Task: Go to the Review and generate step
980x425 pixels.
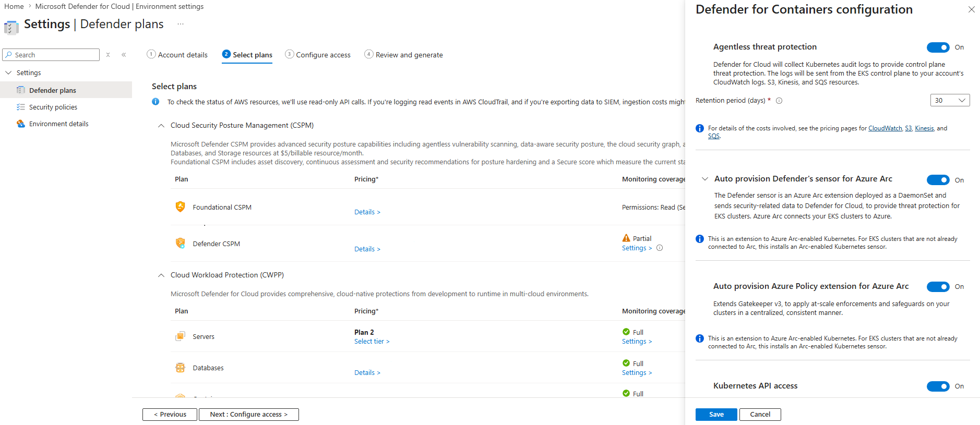Action: click(404, 55)
